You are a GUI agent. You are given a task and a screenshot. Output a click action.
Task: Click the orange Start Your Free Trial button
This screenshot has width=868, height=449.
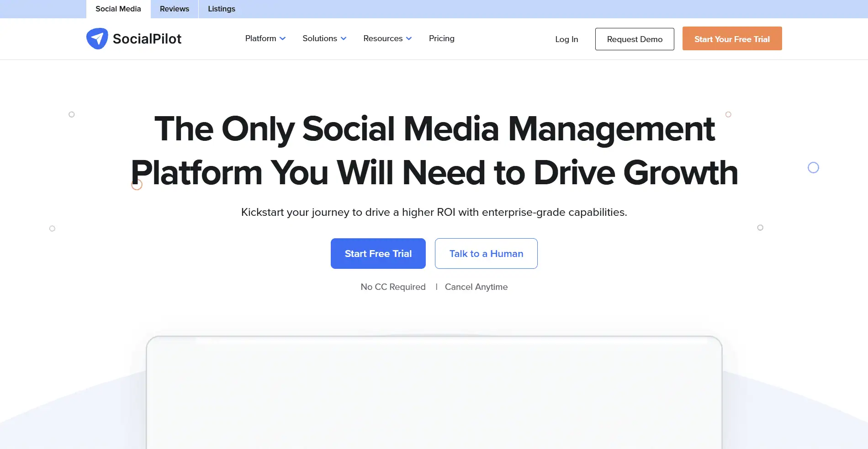[x=732, y=38]
